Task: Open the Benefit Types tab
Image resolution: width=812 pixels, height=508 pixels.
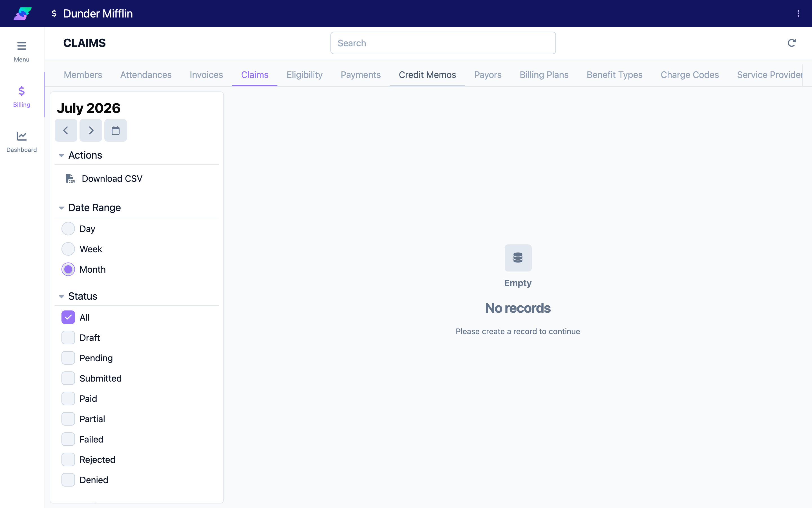Action: coord(614,75)
